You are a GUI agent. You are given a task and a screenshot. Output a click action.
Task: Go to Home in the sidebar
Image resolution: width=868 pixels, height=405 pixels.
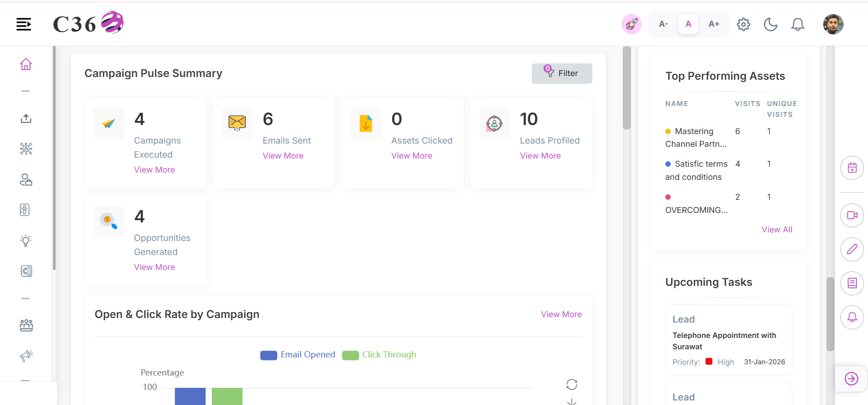tap(26, 64)
